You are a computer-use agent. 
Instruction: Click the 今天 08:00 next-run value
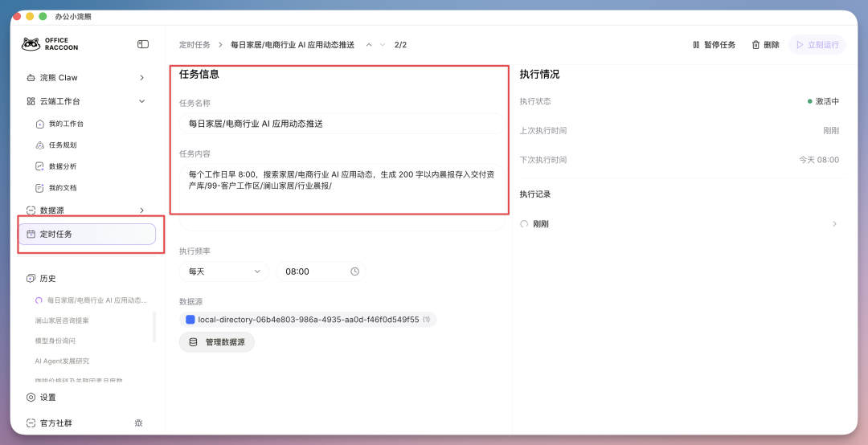tap(819, 160)
